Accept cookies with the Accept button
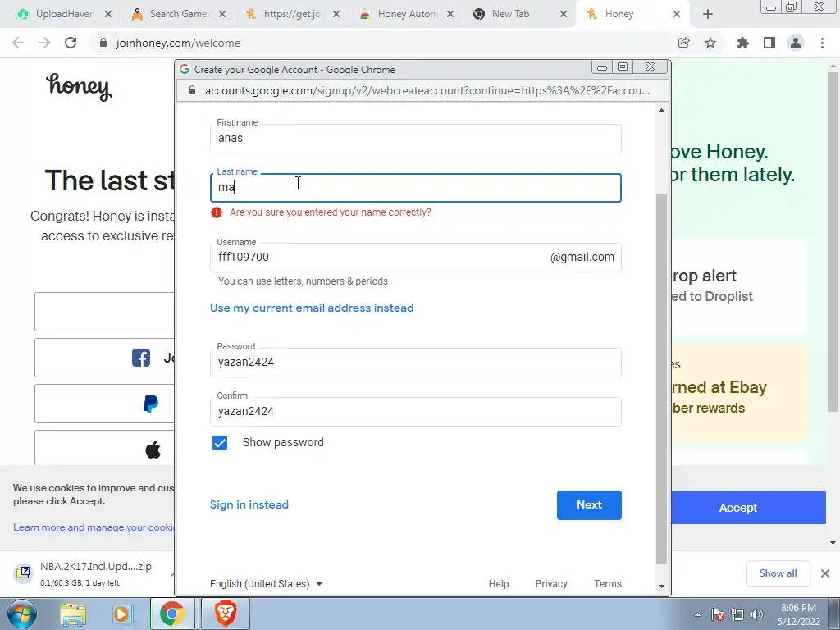This screenshot has width=840, height=630. point(748,508)
